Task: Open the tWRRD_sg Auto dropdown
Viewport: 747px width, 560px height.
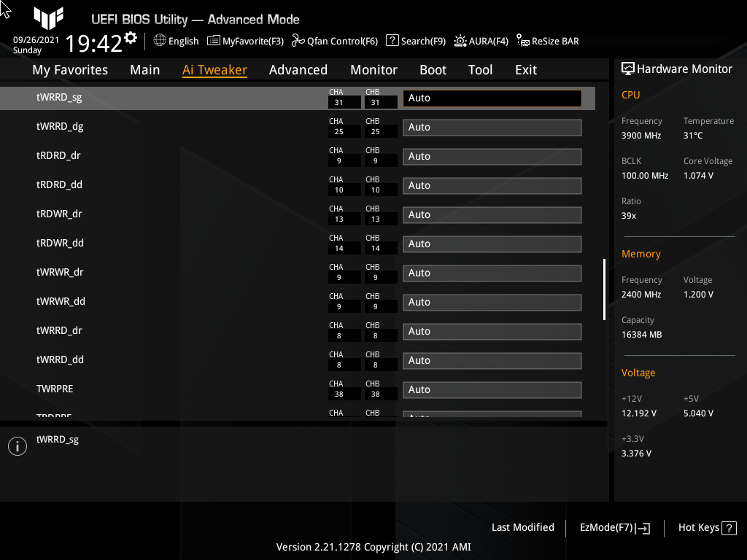Action: (492, 98)
